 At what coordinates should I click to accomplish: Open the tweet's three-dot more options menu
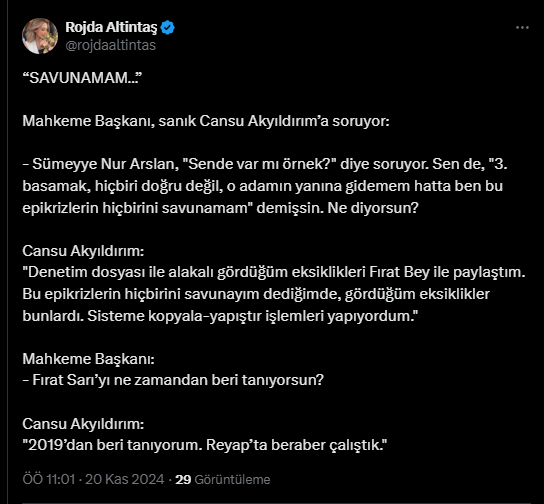coord(522,27)
